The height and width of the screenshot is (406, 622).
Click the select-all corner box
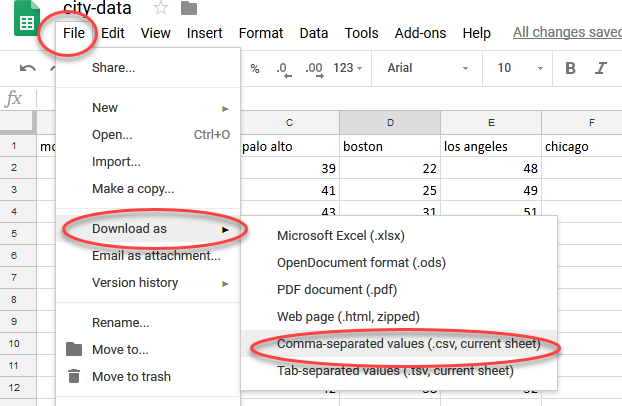[x=17, y=123]
